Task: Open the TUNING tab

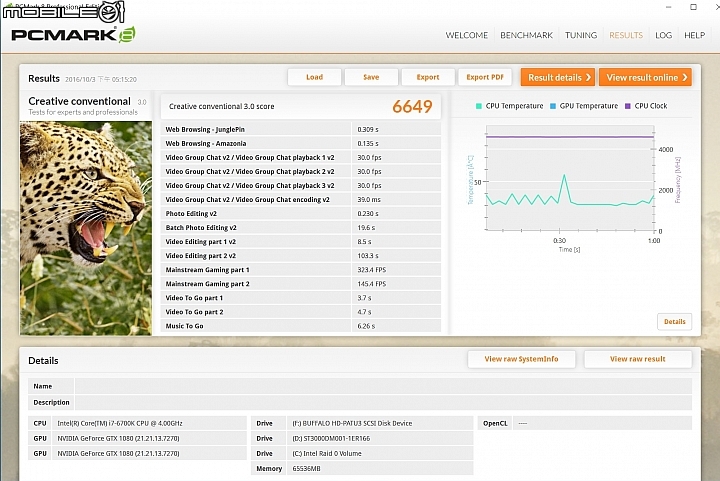Action: click(581, 35)
